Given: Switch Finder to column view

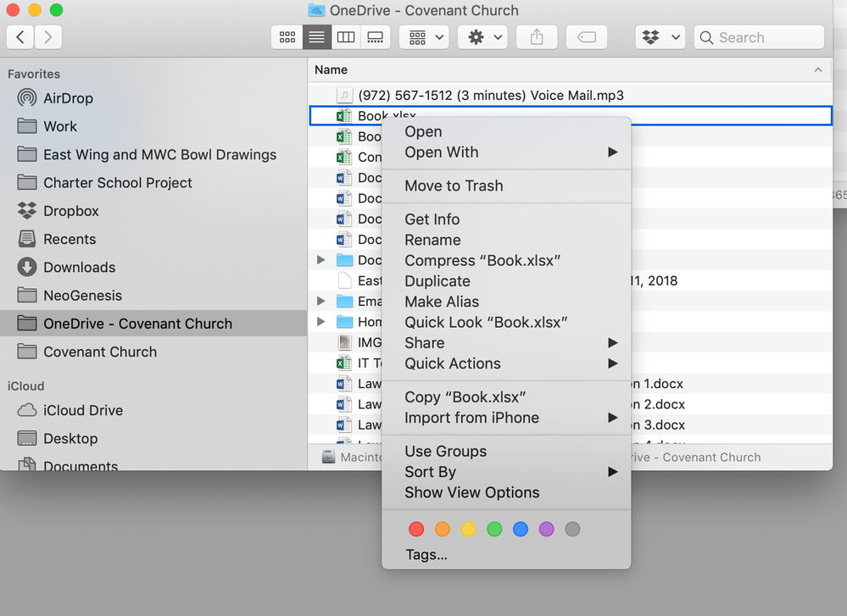Looking at the screenshot, I should click(x=346, y=37).
